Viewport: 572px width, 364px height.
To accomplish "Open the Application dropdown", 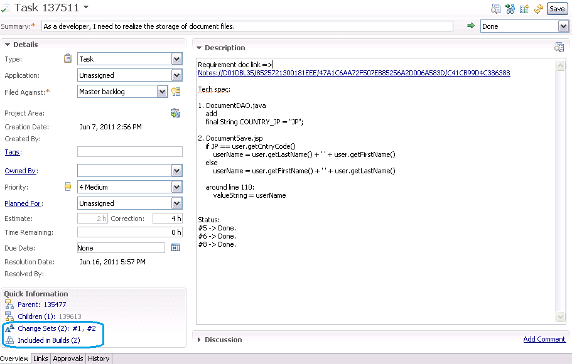I will pyautogui.click(x=177, y=75).
